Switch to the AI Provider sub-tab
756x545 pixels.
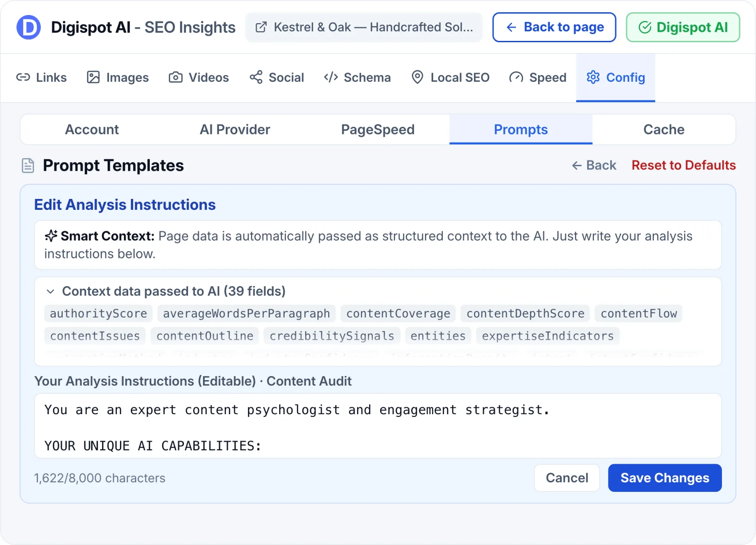[x=235, y=129]
